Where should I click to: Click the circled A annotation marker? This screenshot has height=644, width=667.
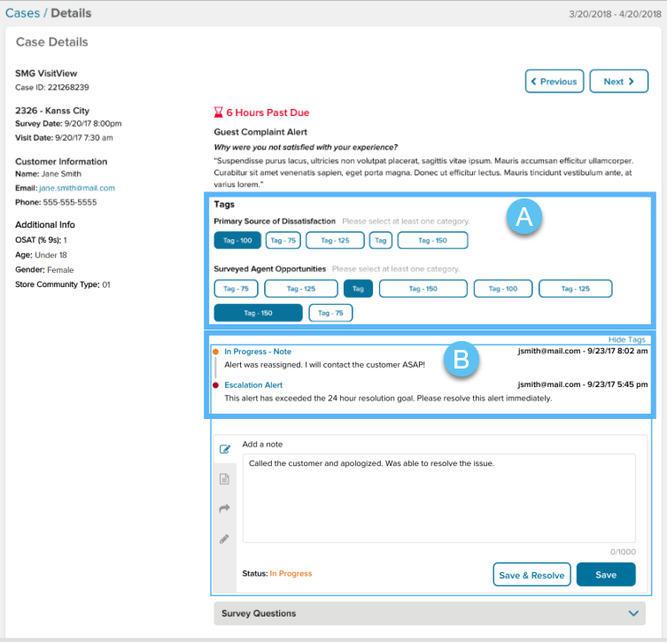point(524,219)
